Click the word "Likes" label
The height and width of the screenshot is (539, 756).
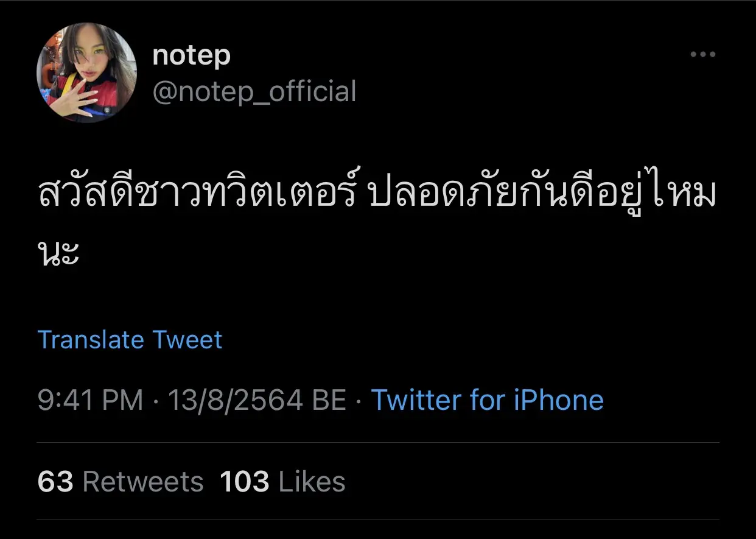coord(312,482)
